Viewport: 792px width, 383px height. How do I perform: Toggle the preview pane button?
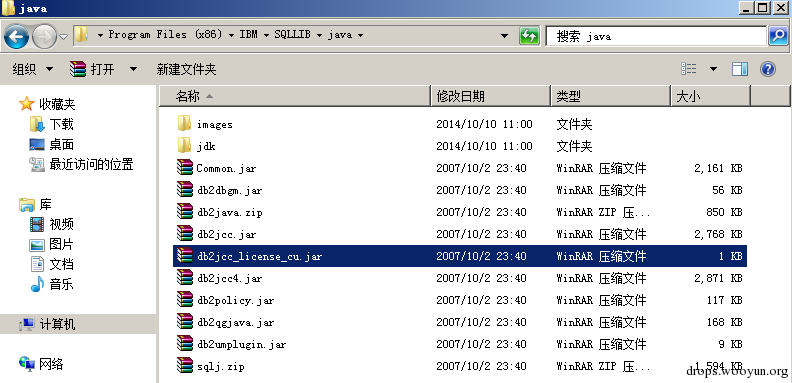tap(740, 69)
